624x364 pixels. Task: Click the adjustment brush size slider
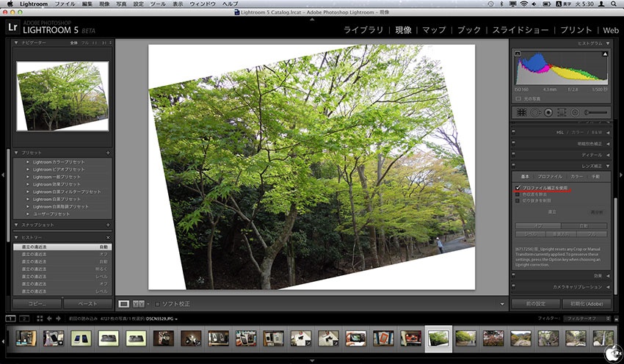(598, 112)
